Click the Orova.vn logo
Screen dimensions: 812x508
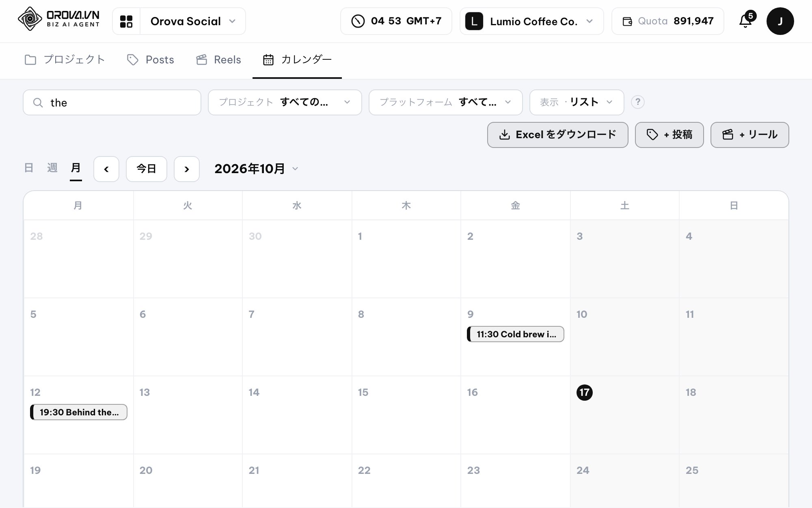click(x=59, y=19)
